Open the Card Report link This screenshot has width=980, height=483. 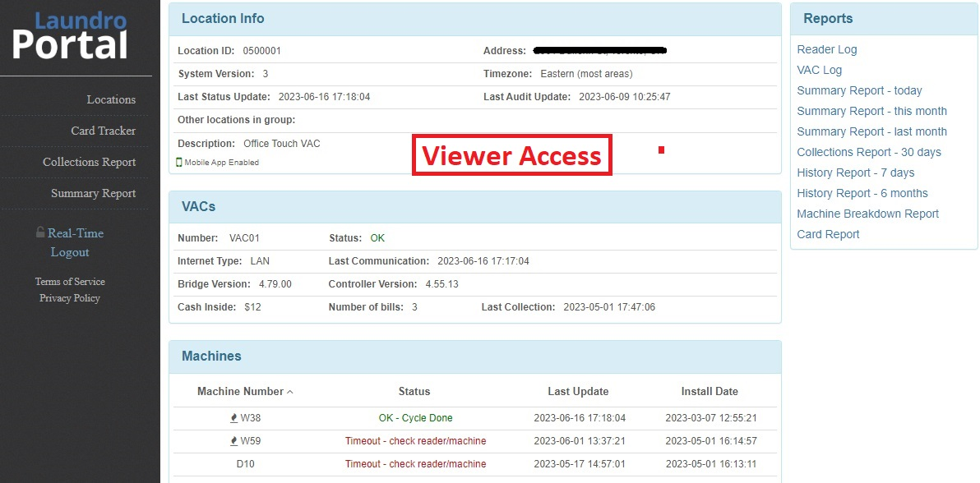point(828,234)
